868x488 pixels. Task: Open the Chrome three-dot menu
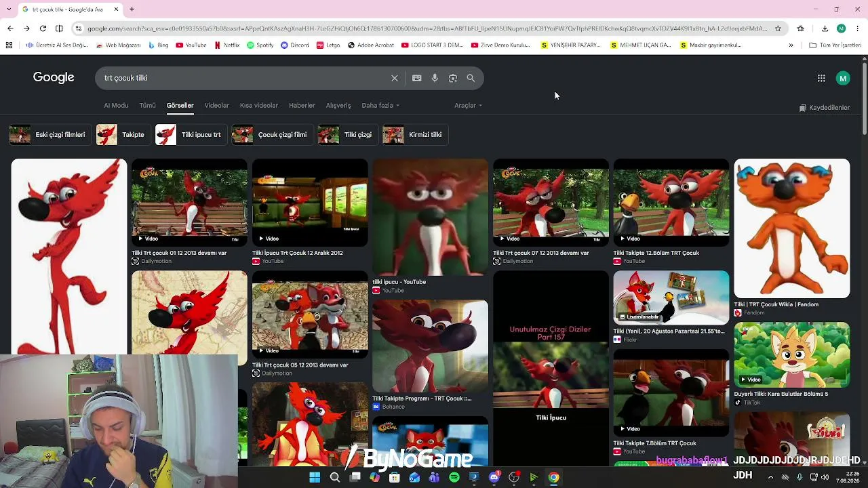(x=858, y=28)
